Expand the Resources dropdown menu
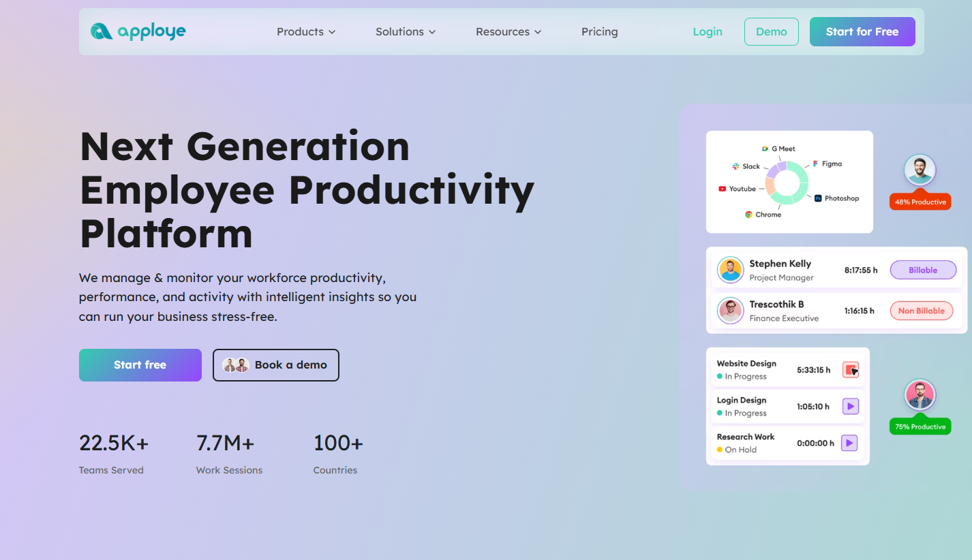 pyautogui.click(x=508, y=32)
